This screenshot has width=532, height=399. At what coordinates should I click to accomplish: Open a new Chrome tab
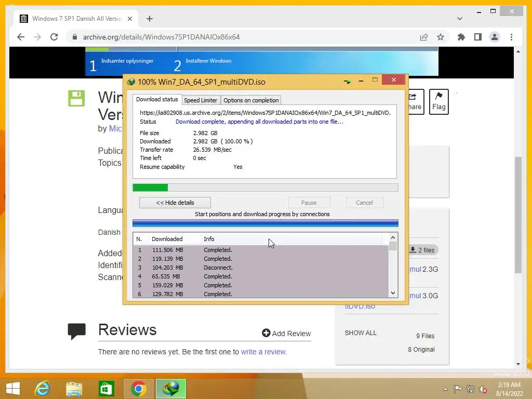point(150,19)
